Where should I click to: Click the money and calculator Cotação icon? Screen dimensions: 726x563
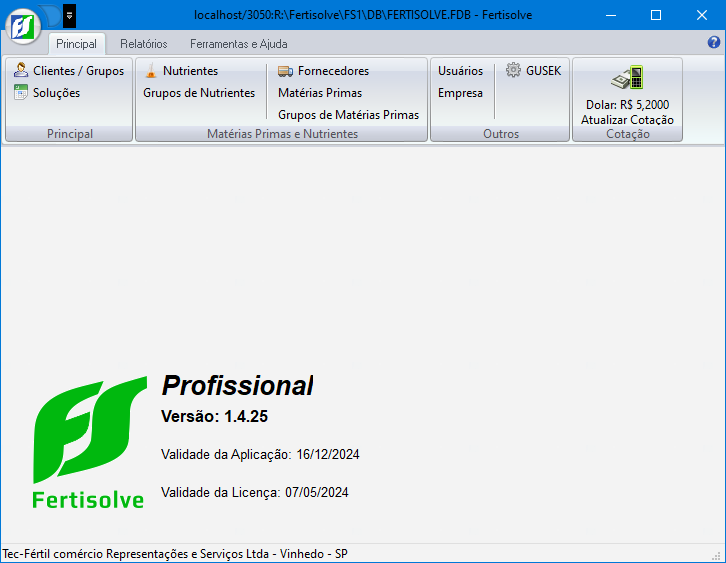click(627, 77)
